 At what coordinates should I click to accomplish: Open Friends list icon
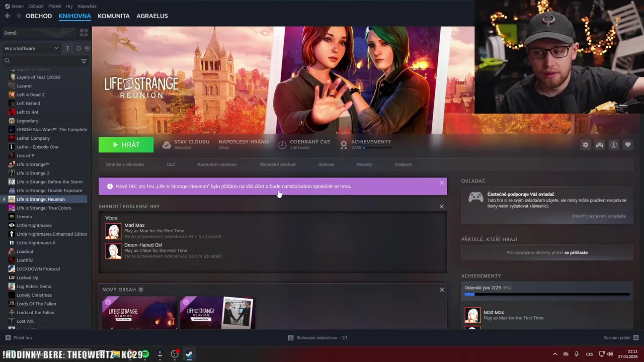coord(636,338)
